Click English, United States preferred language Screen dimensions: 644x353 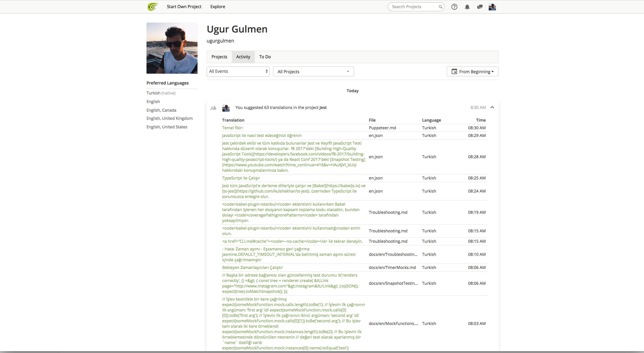pyautogui.click(x=167, y=127)
